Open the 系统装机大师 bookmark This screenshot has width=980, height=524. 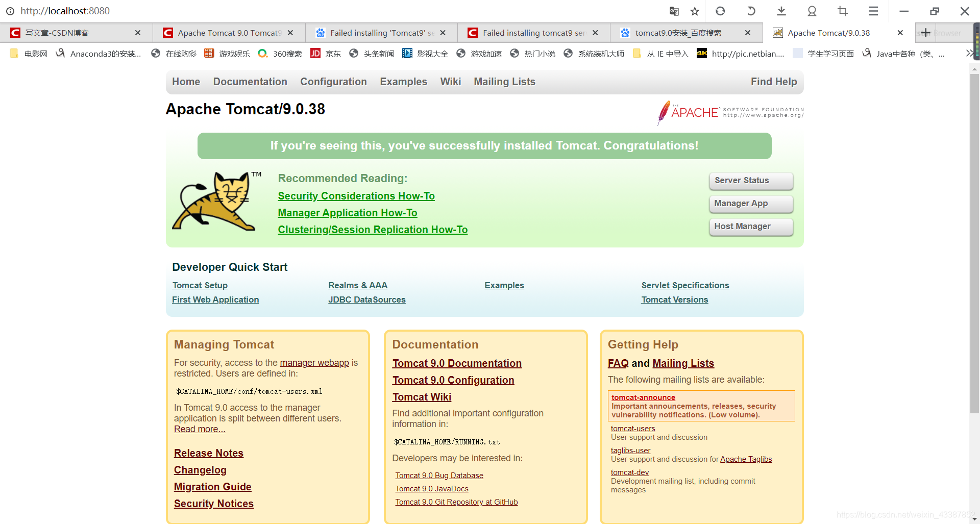(594, 54)
